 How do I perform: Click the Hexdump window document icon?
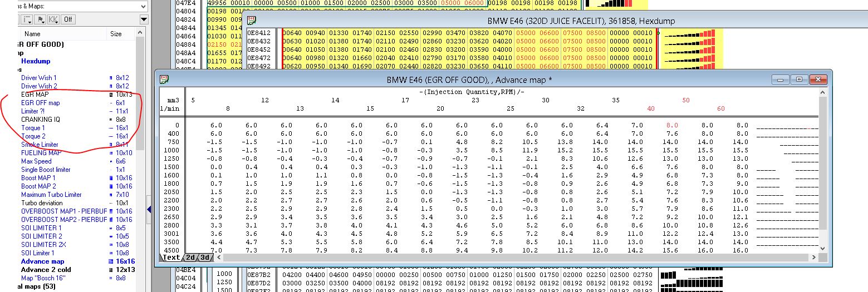[252, 21]
